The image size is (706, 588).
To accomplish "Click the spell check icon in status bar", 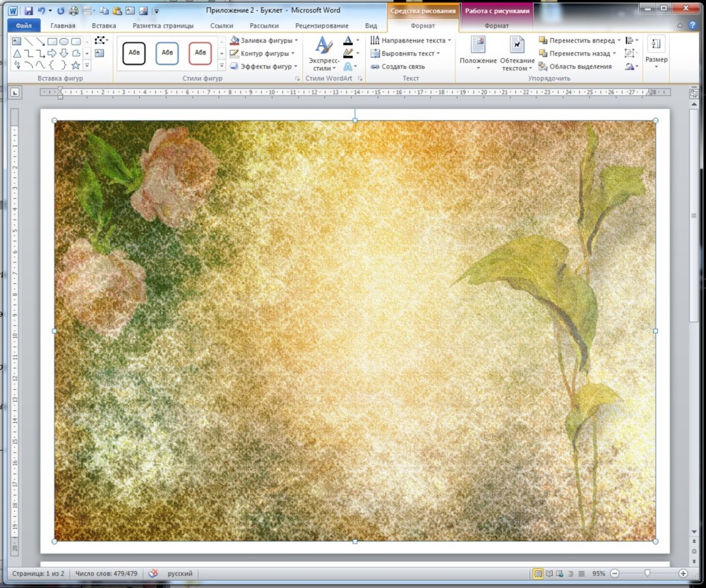I will [153, 574].
